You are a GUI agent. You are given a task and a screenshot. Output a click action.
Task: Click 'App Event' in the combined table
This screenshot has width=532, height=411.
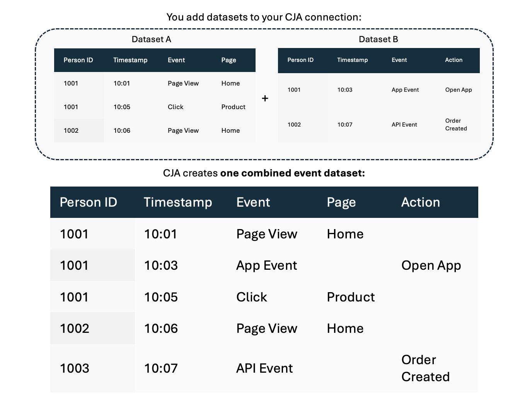(x=267, y=265)
